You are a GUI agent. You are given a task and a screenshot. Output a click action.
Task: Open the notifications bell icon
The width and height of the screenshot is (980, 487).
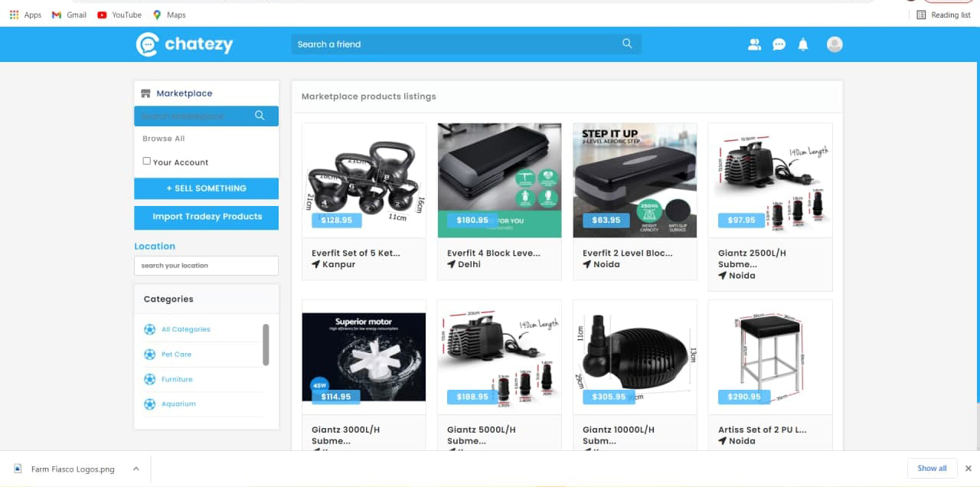[x=803, y=44]
